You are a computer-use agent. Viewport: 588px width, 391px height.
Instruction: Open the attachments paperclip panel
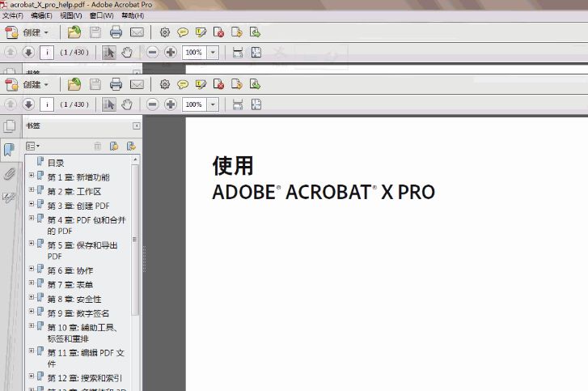pos(9,174)
